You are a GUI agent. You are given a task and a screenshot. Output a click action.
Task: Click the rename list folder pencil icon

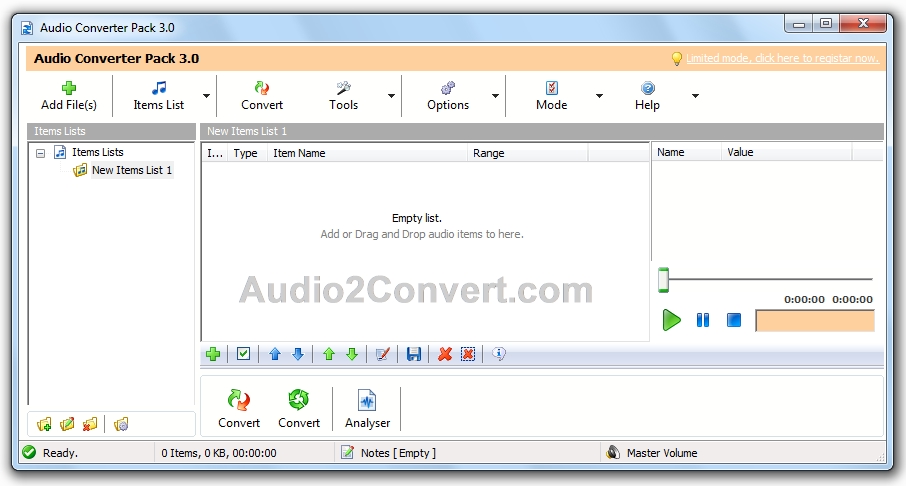point(67,425)
